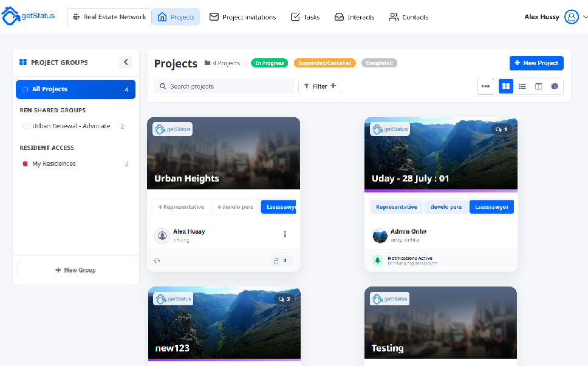Viewport: 588px width, 366px height.
Task: Open the Testing project thumbnail
Action: 440,322
